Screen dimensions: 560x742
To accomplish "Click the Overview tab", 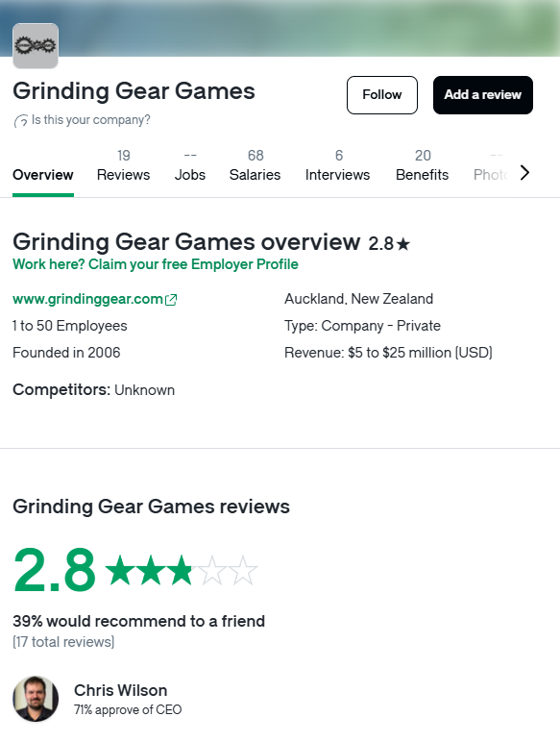I will tap(43, 175).
